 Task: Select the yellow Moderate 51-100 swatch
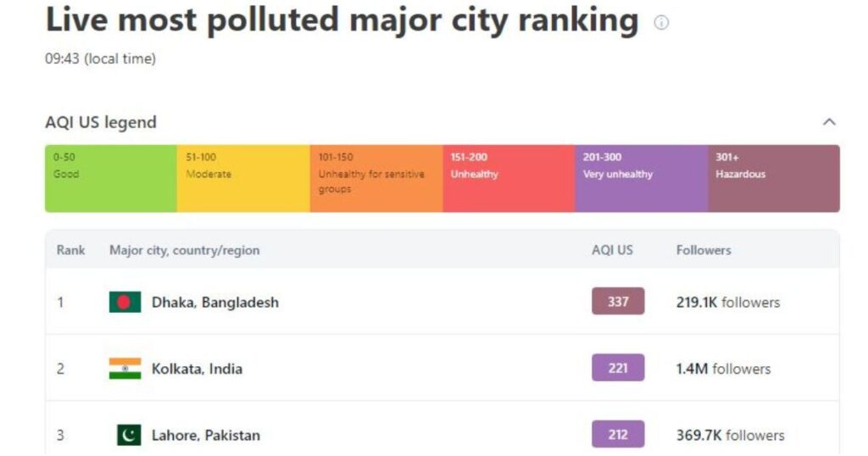click(243, 179)
